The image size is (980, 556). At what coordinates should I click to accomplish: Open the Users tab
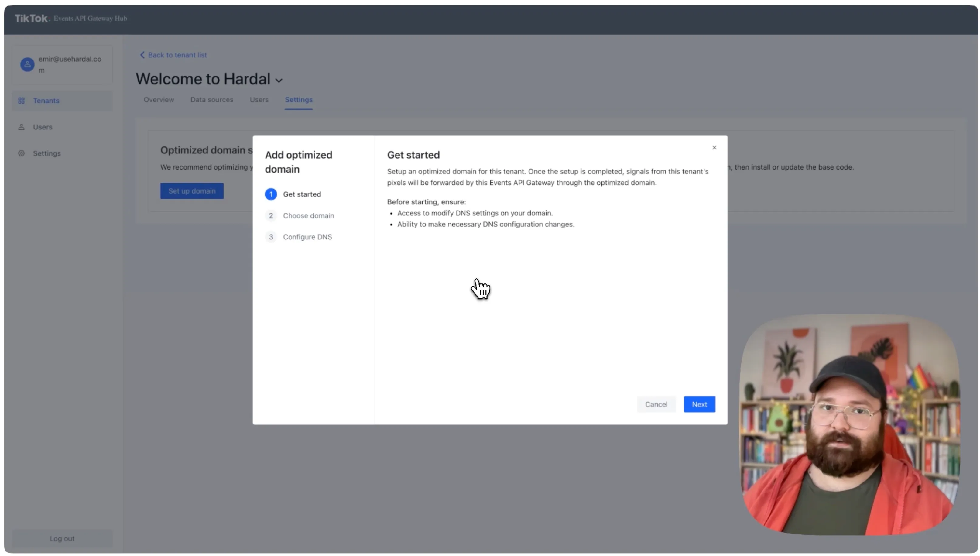[x=259, y=99]
